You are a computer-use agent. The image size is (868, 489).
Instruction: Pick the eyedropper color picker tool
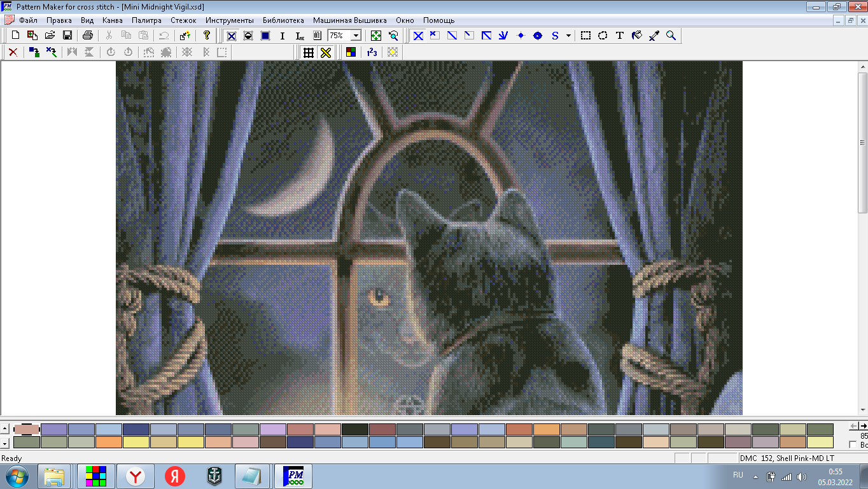[654, 36]
